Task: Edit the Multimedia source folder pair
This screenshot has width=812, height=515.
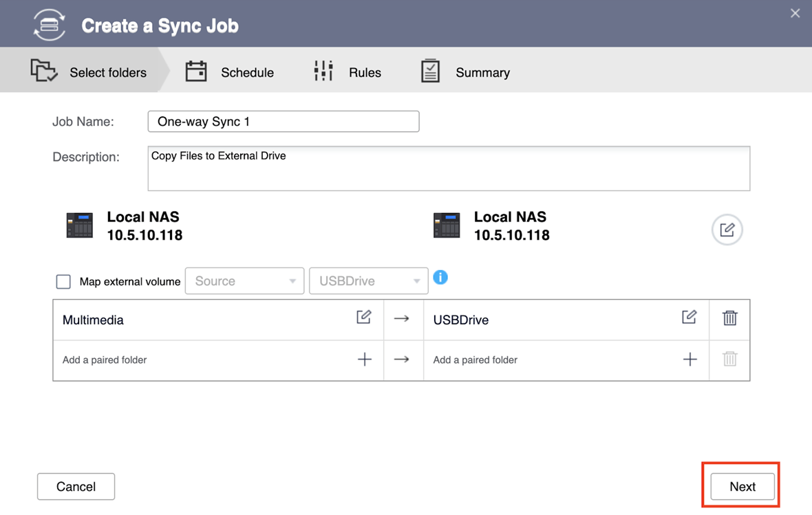Action: coord(364,317)
